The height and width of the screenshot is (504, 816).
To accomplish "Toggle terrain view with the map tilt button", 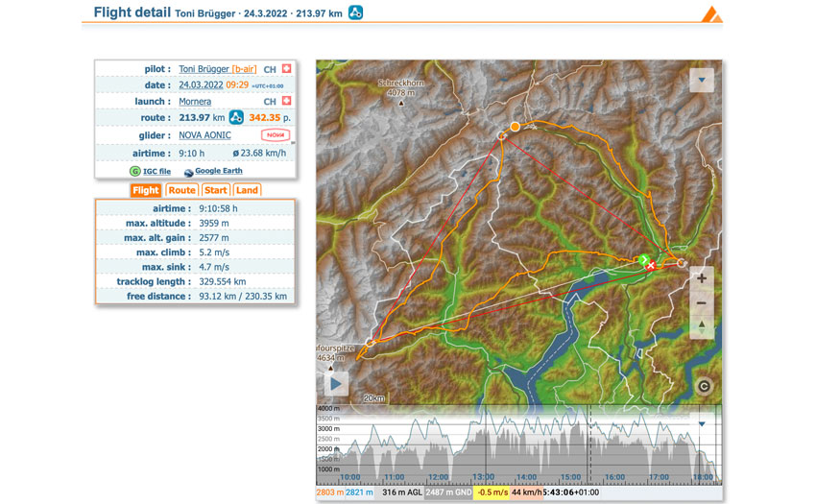I will 702,327.
